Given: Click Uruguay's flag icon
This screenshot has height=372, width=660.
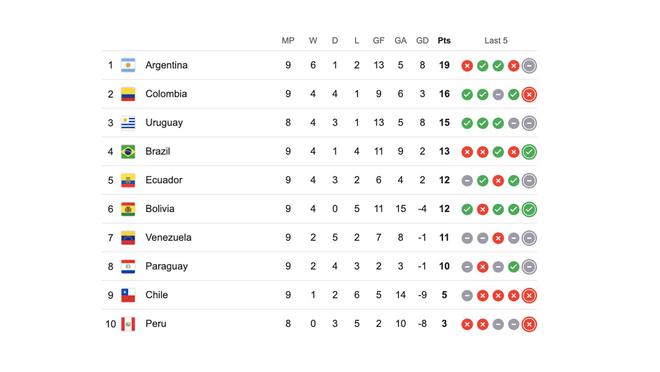Looking at the screenshot, I should point(128,123).
